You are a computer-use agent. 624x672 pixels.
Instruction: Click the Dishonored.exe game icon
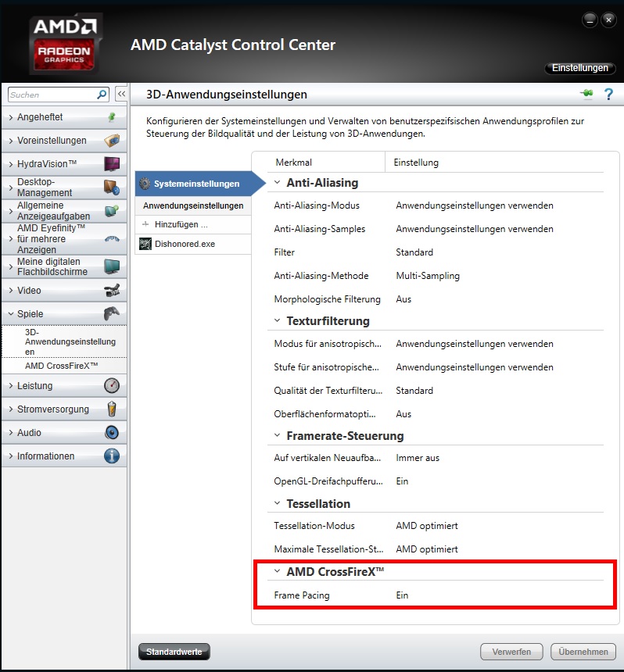click(145, 244)
